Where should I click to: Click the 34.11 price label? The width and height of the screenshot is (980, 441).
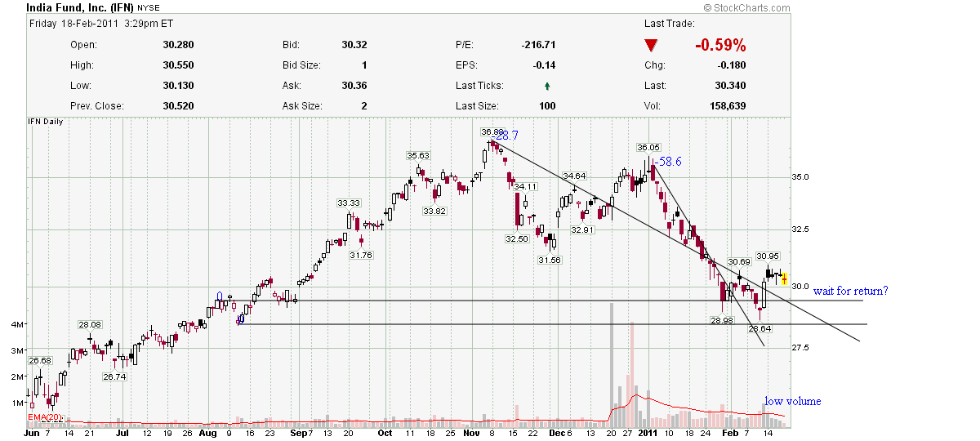[525, 186]
